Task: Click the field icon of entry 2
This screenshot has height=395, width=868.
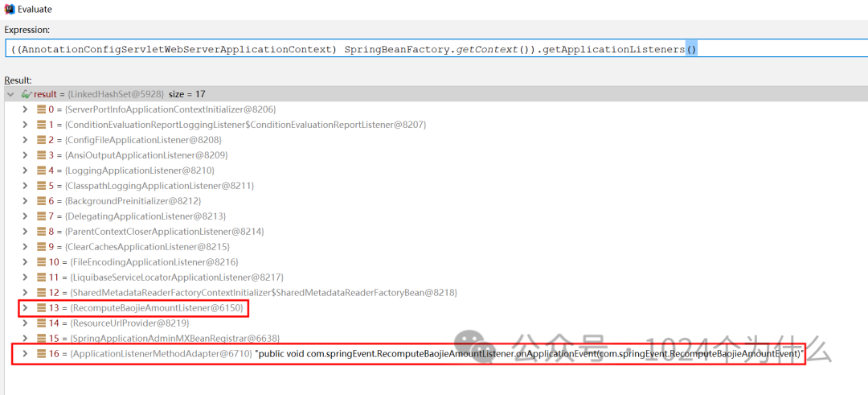Action: coord(42,140)
